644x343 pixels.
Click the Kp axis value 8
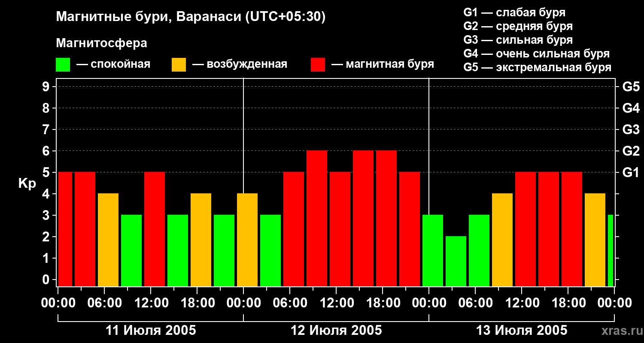[x=47, y=108]
